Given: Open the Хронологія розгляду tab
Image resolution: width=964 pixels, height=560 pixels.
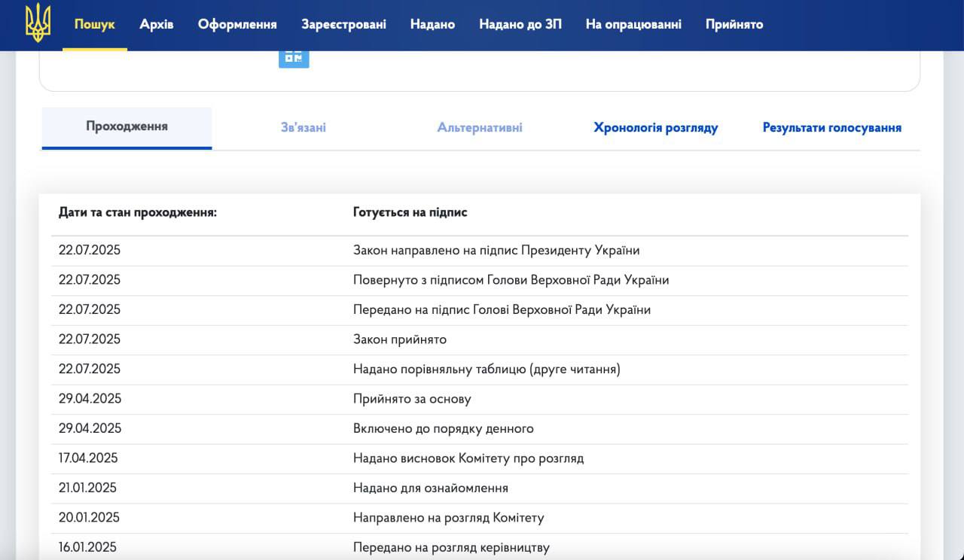Looking at the screenshot, I should 656,127.
